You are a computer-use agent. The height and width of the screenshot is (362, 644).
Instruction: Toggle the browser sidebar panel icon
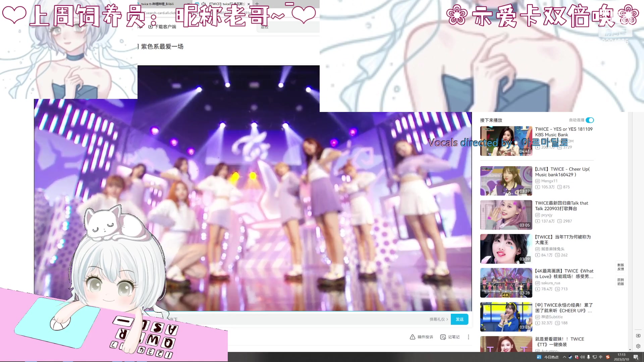(638, 336)
